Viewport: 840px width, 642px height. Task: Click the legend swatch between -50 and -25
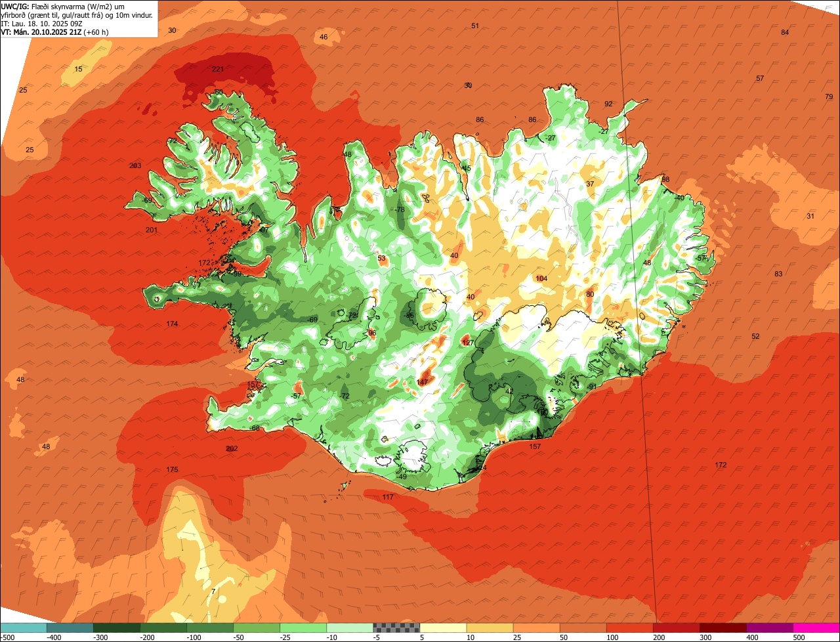click(257, 628)
